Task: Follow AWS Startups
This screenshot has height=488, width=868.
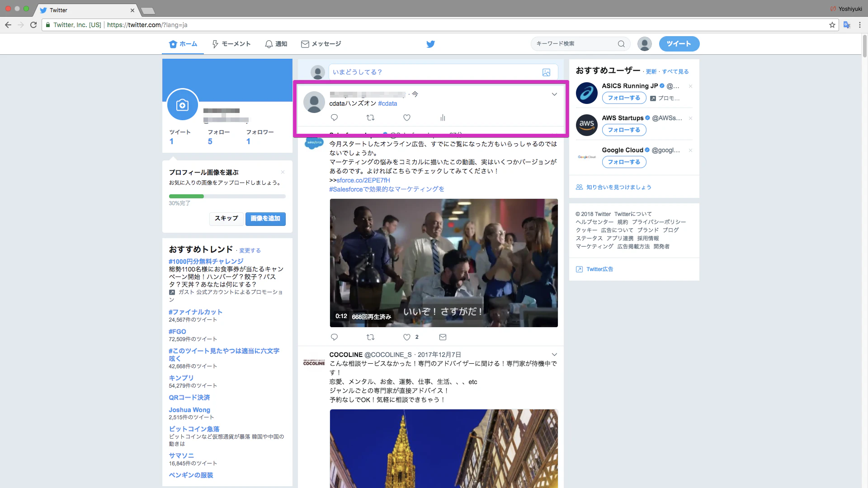Action: pos(624,130)
